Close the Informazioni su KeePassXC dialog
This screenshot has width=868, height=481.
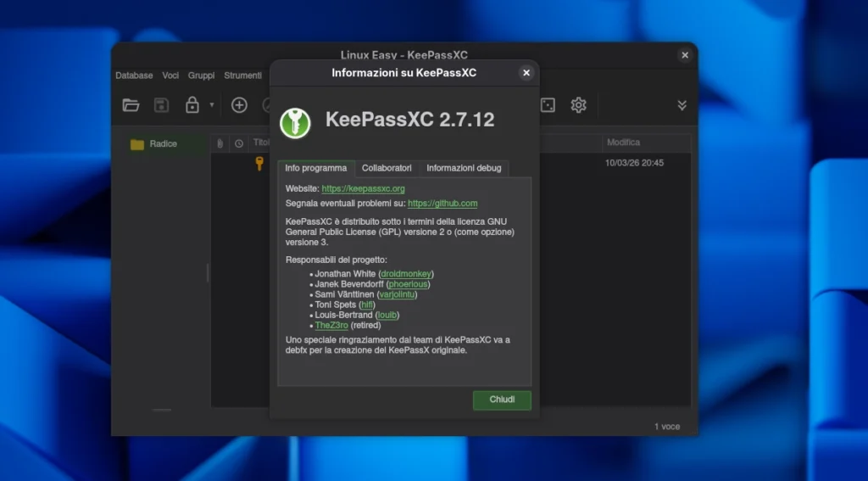point(526,73)
